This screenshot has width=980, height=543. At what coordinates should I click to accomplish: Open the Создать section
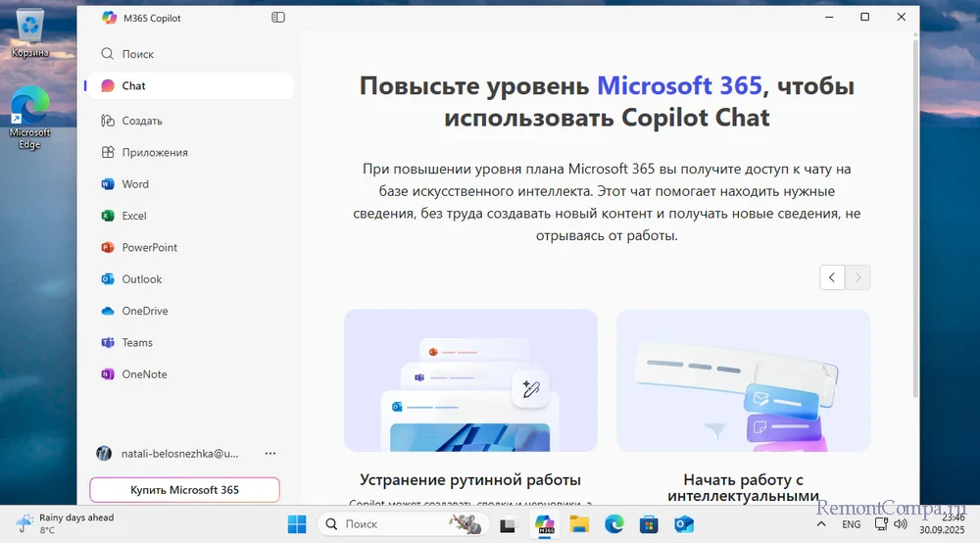pos(141,121)
